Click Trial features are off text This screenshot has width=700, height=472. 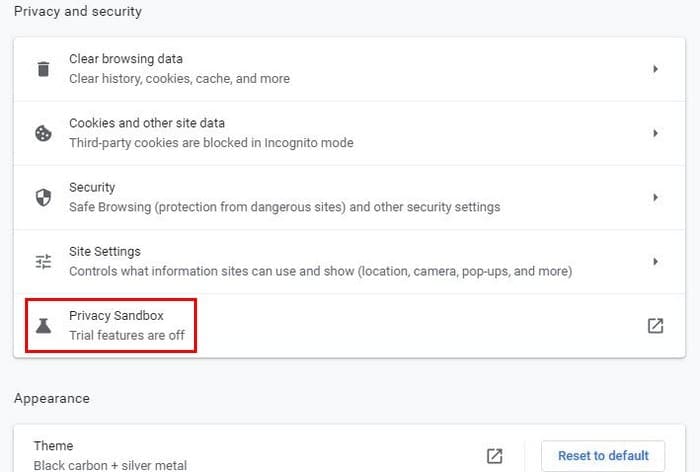coord(127,335)
